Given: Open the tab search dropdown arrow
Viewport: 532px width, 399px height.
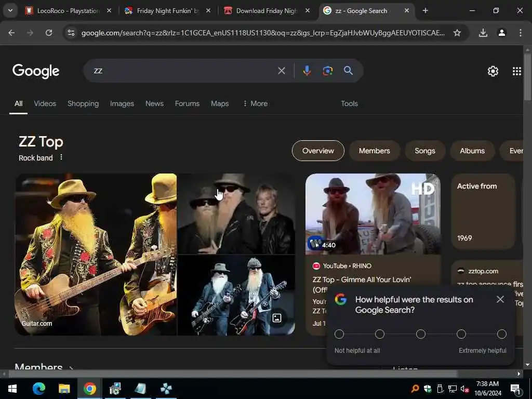Looking at the screenshot, I should tap(10, 10).
